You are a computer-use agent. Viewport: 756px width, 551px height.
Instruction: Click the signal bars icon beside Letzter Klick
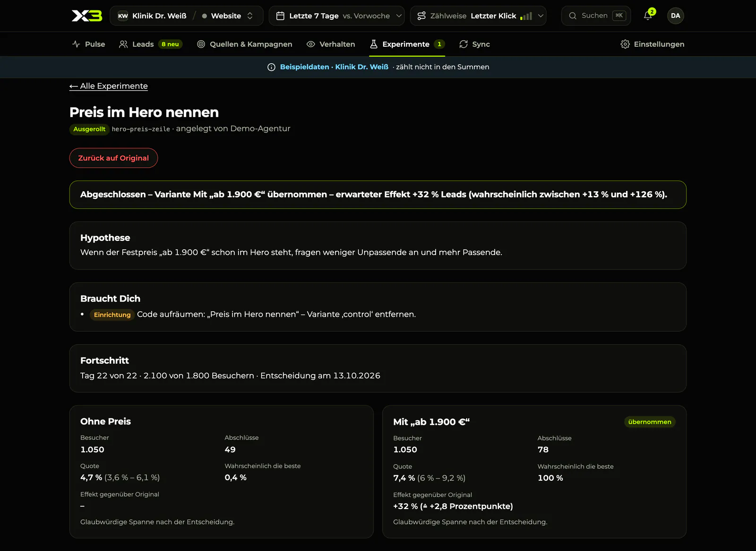click(526, 16)
